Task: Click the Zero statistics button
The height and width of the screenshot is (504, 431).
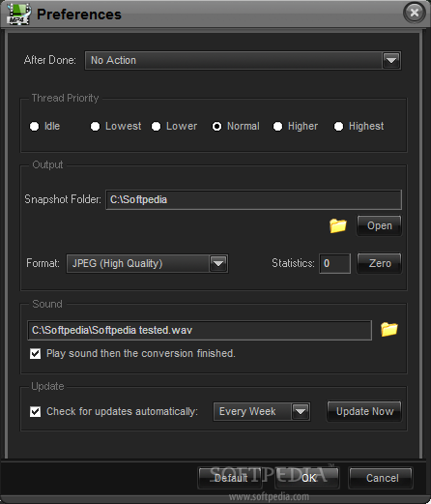Action: [x=380, y=263]
